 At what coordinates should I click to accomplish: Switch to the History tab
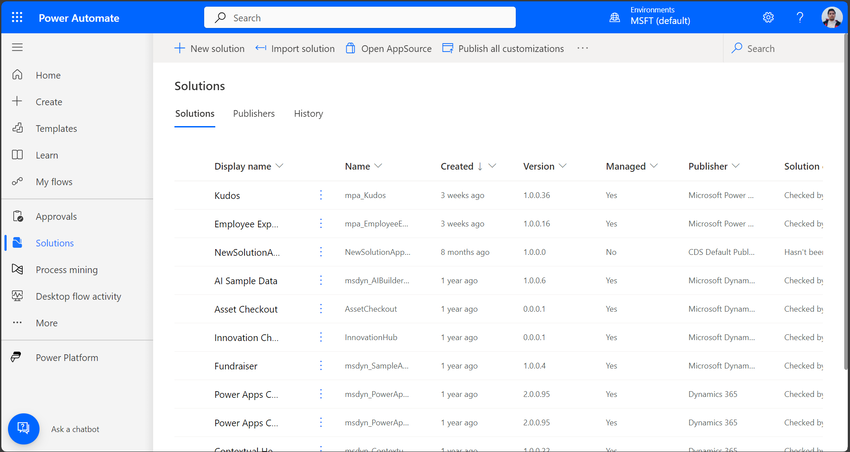click(308, 114)
